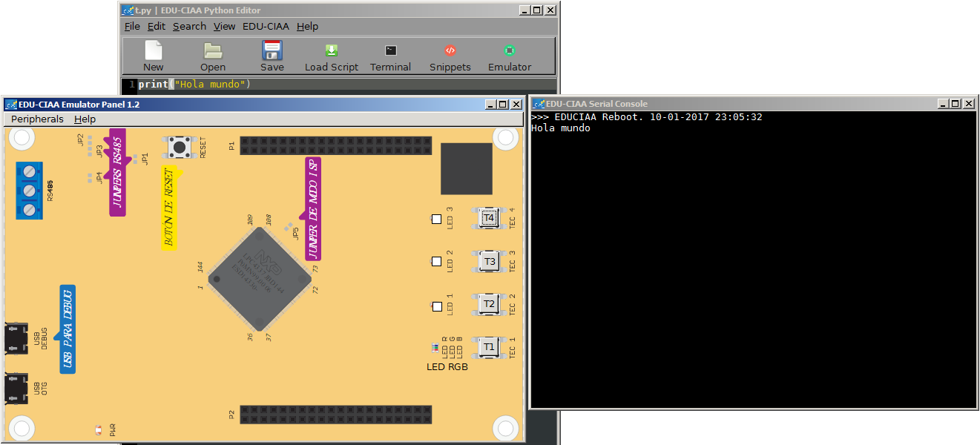The image size is (980, 445).
Task: Click the Serial Console title bar icon
Action: tap(538, 104)
